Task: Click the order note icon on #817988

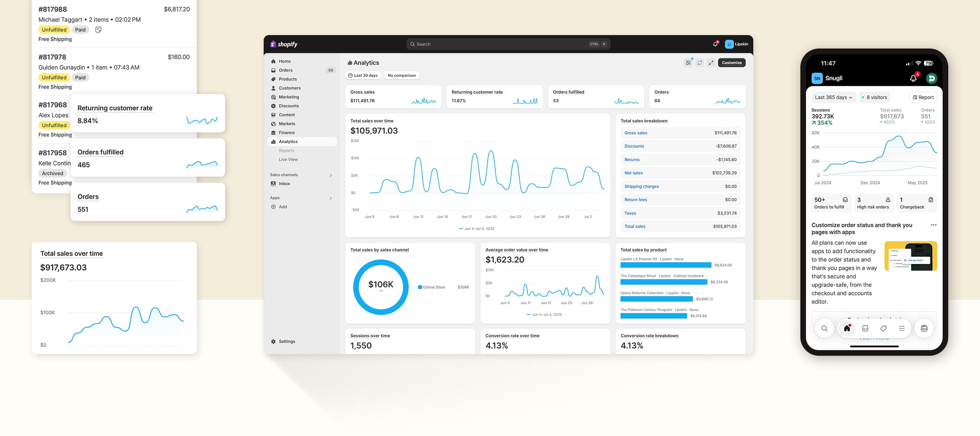Action: (98, 29)
